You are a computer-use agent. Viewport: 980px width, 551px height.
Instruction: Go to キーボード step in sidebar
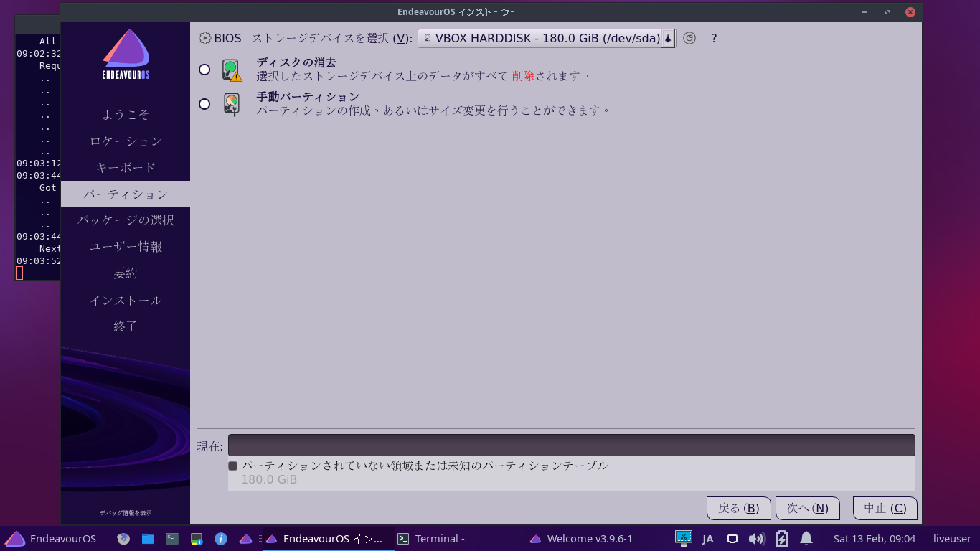(x=126, y=168)
